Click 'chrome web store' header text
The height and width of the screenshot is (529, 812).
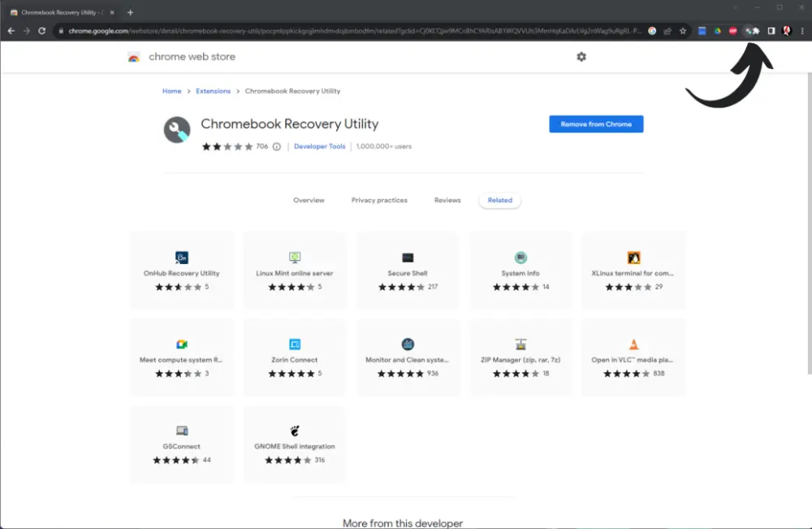(192, 56)
